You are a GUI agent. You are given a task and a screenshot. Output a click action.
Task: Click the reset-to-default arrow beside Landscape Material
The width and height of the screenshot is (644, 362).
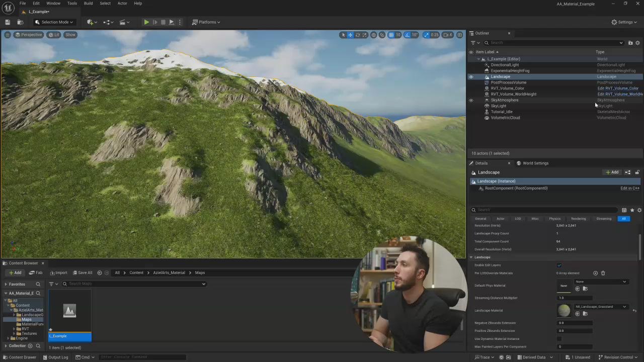pyautogui.click(x=634, y=311)
